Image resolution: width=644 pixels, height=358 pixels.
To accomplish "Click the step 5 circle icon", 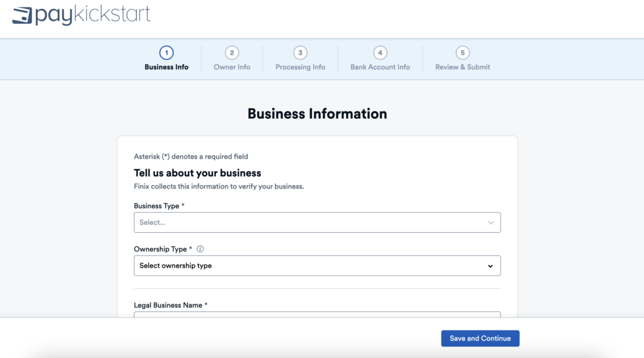I will [462, 53].
